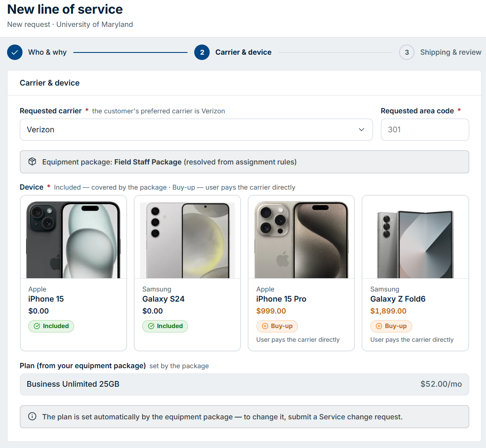486x448 pixels.
Task: Click Galaxy Z Fold6 'User pays the carrier directly'
Action: (412, 340)
